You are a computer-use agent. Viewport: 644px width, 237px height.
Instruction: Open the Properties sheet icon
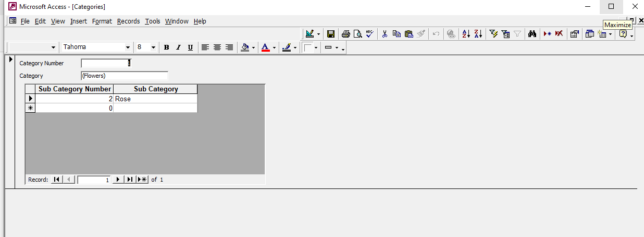574,34
